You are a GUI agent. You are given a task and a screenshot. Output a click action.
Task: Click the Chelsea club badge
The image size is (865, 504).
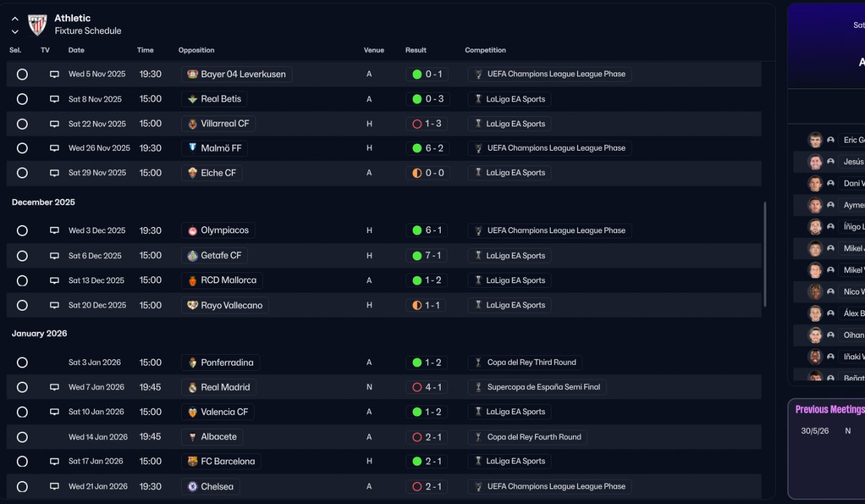[193, 486]
